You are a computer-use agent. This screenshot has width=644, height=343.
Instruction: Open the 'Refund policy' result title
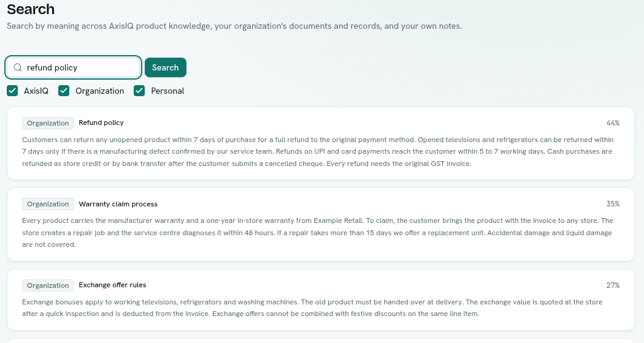pyautogui.click(x=101, y=123)
